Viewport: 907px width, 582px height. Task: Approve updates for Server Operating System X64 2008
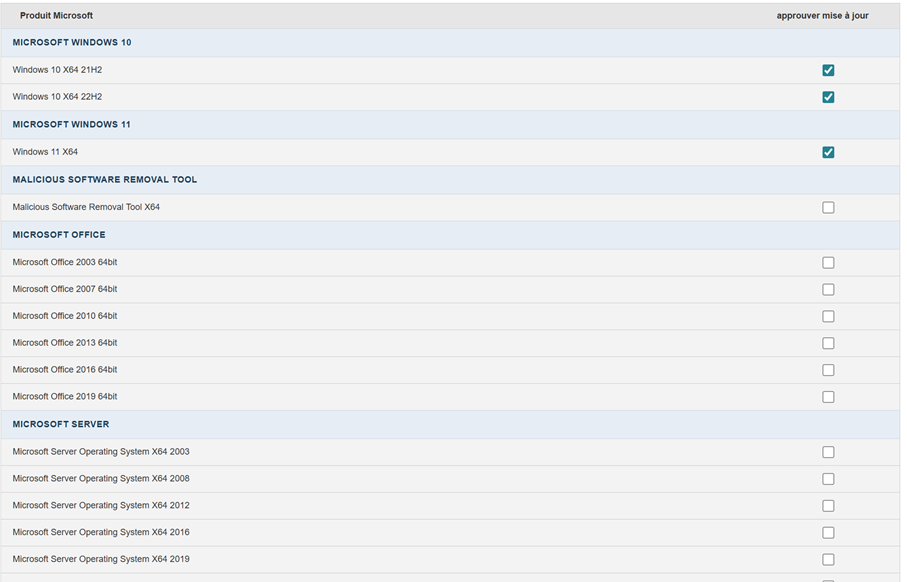point(828,479)
